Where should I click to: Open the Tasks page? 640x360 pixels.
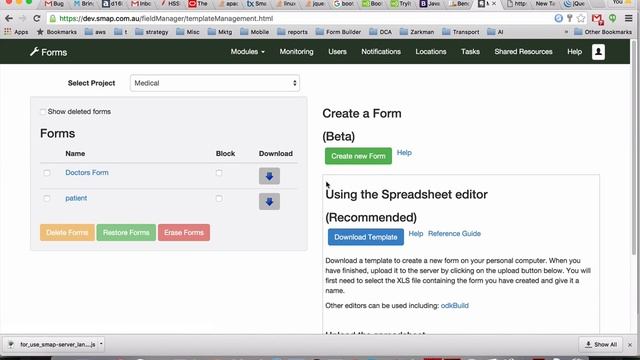470,52
